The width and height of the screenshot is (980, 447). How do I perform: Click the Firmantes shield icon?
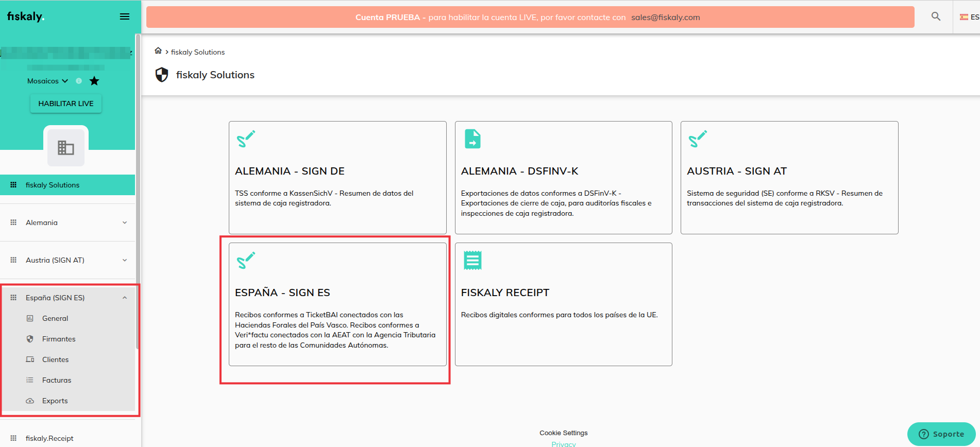30,339
